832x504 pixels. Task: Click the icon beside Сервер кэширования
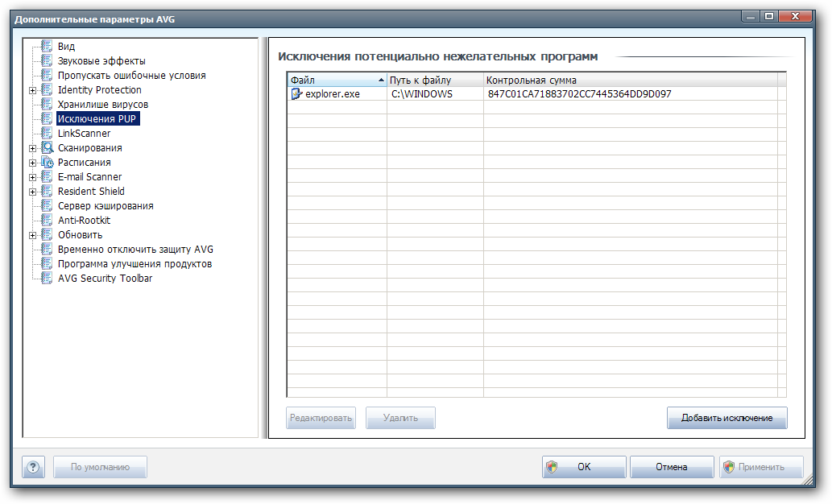point(47,205)
